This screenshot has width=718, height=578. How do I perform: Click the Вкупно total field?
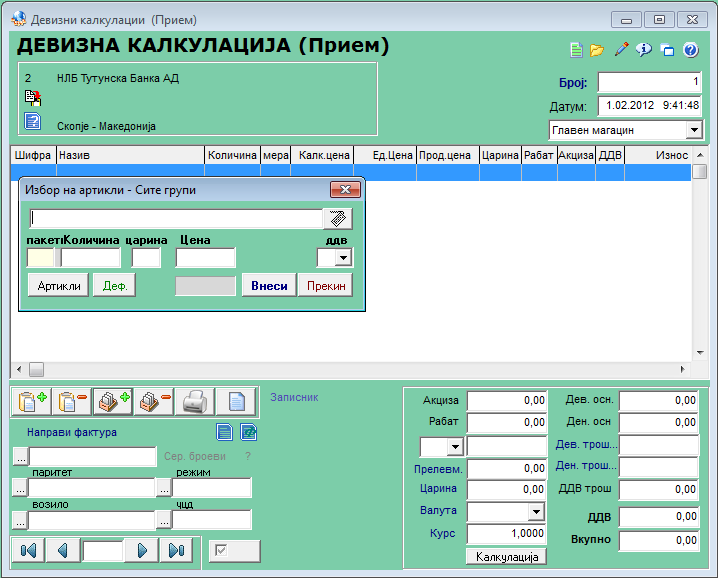(659, 540)
